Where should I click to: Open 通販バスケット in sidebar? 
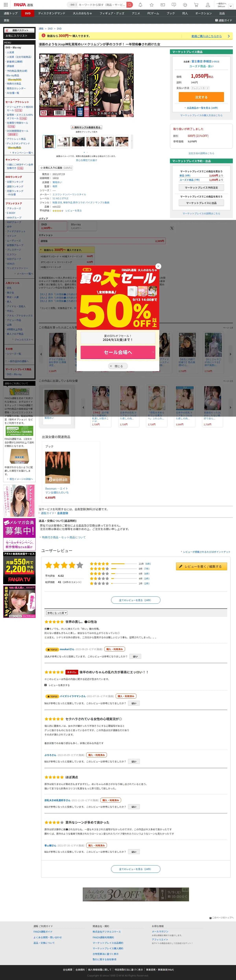tap(19, 30)
